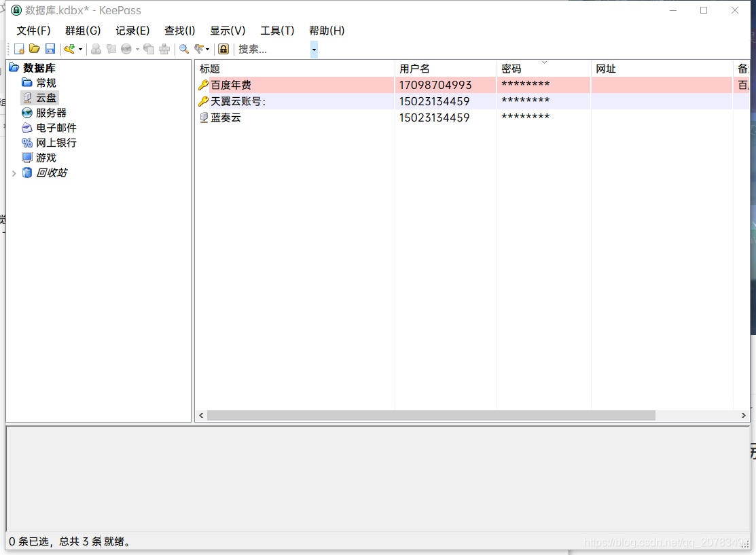Image resolution: width=756 pixels, height=555 pixels.
Task: Select the 电子邮件 group
Action: pos(56,128)
